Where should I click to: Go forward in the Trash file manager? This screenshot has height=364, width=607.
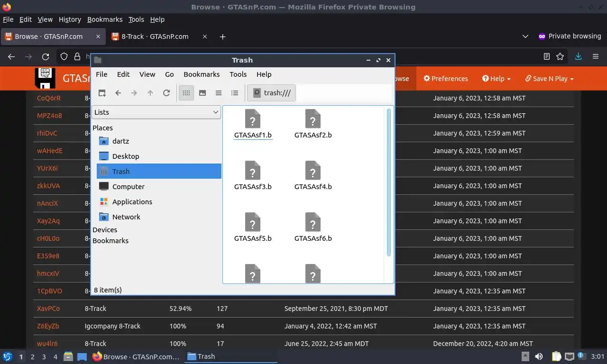point(134,93)
